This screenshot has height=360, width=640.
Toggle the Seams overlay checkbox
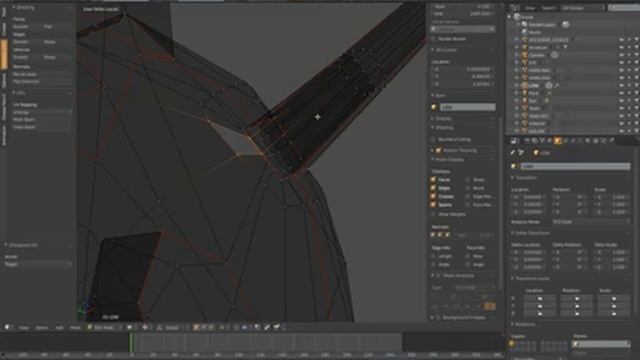[x=433, y=204]
